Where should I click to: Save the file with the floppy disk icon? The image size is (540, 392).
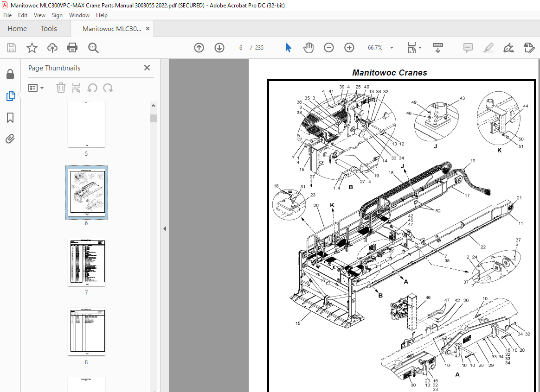tap(11, 48)
